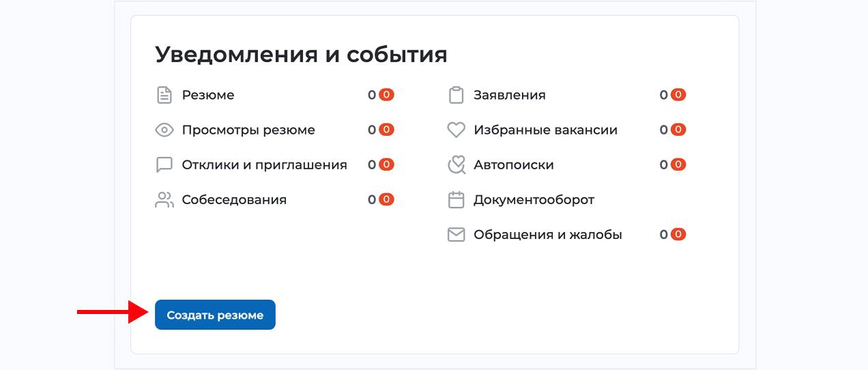
Task: Click the heart-search icon beside Автопоиски
Action: [456, 165]
